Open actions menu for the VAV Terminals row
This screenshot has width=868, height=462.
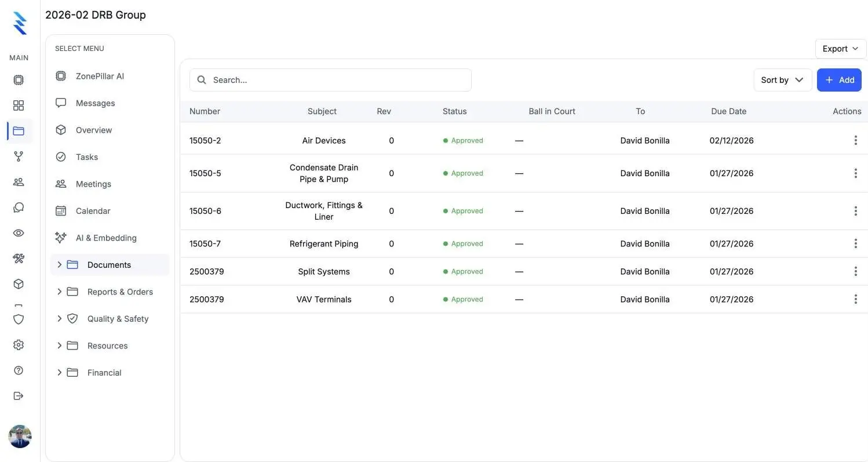pos(855,299)
